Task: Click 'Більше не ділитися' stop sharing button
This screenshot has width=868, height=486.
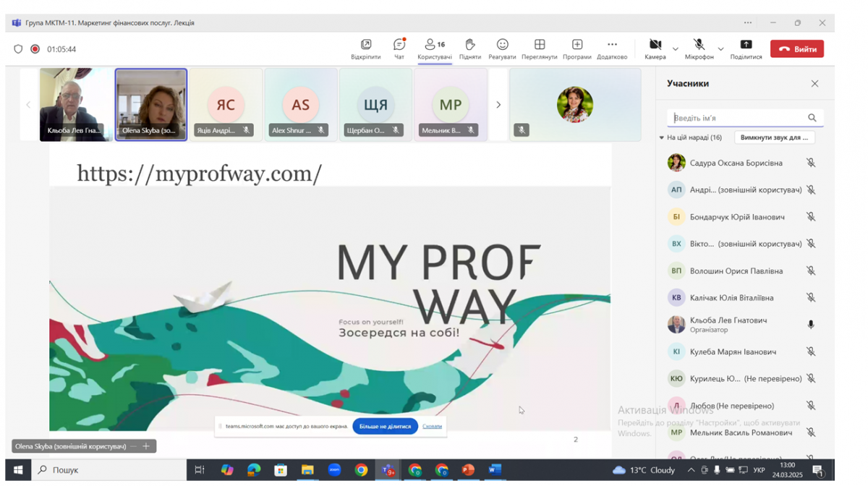Action: point(385,426)
